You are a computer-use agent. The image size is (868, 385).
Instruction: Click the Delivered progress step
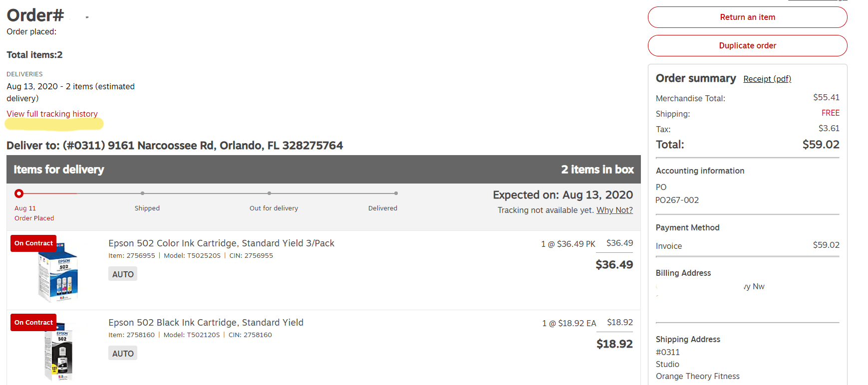[396, 193]
